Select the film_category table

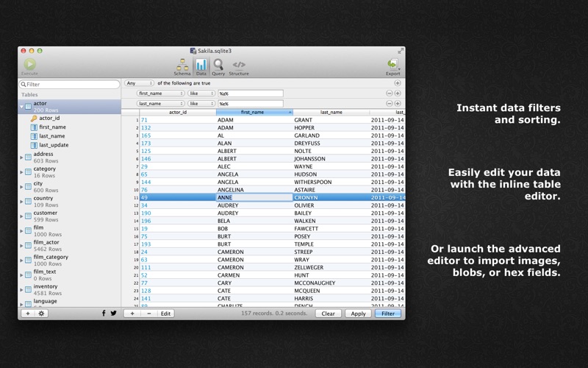coord(69,261)
